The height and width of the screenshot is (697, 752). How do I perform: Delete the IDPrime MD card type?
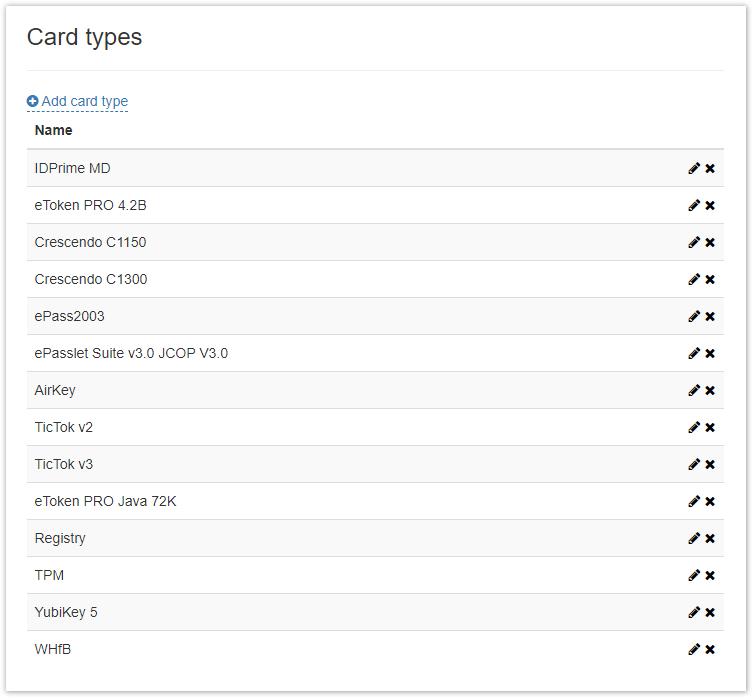click(x=710, y=168)
